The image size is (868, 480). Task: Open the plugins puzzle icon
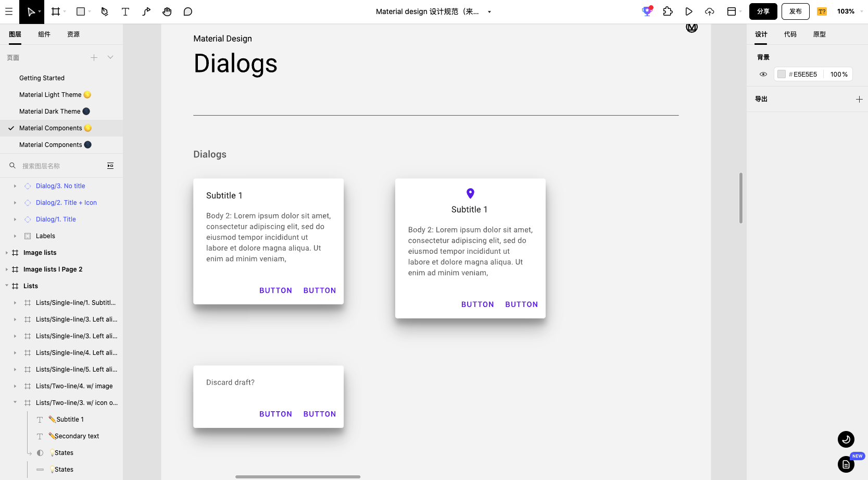point(668,11)
